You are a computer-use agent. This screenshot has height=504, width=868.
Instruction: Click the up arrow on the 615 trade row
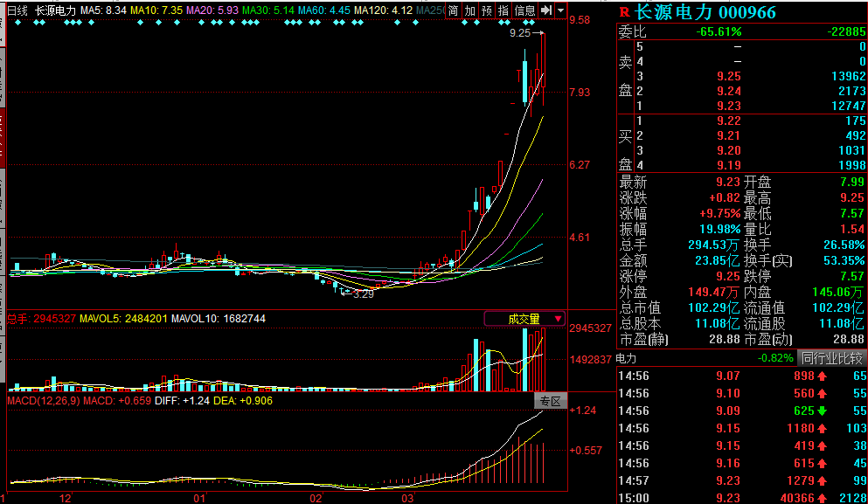(x=822, y=463)
